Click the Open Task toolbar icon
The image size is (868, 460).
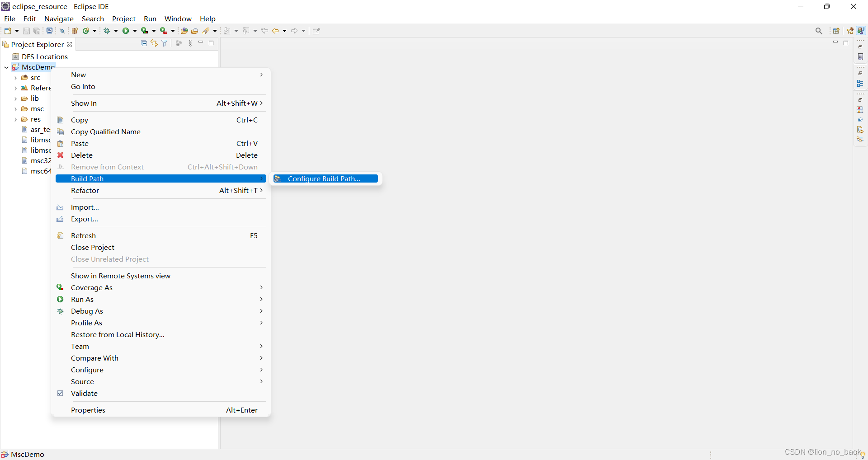(x=195, y=31)
